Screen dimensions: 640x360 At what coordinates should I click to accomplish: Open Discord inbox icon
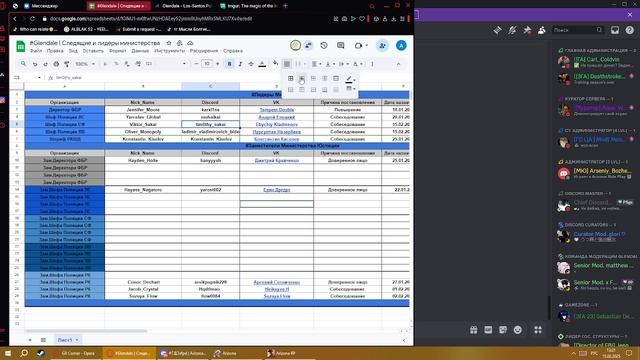coord(615,30)
